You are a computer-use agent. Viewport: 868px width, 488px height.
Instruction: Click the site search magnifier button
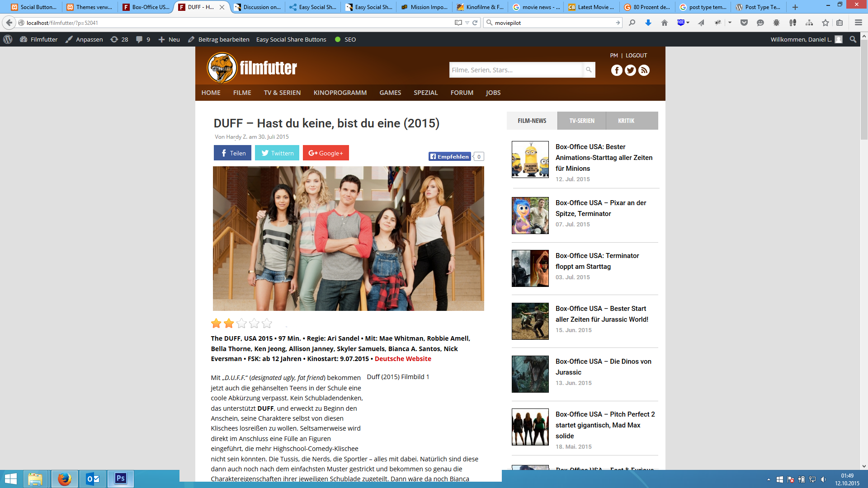coord(589,70)
